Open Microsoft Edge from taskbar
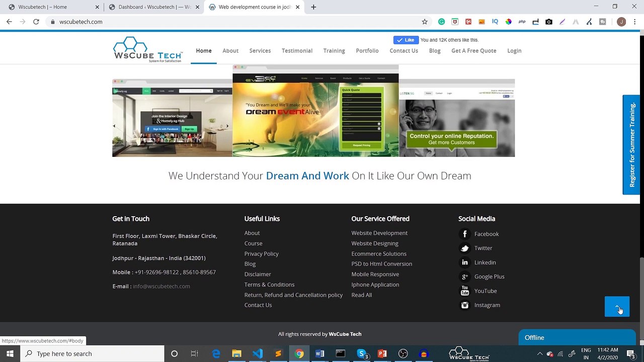Viewport: 644px width, 362px height. pos(216,353)
